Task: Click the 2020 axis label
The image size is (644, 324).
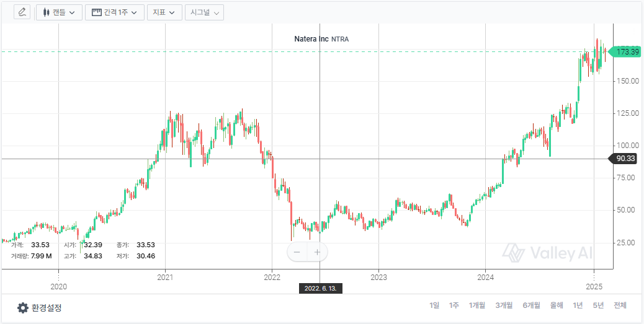Action: (58, 287)
